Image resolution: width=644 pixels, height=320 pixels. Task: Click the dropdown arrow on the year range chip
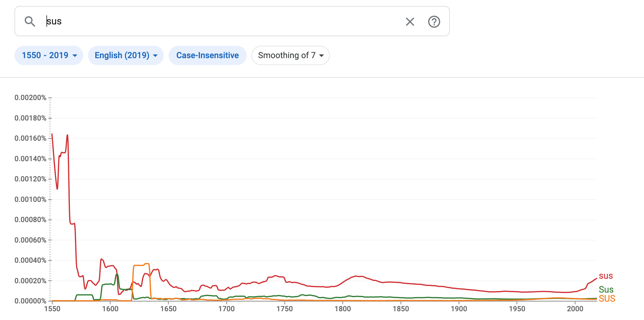pyautogui.click(x=75, y=56)
